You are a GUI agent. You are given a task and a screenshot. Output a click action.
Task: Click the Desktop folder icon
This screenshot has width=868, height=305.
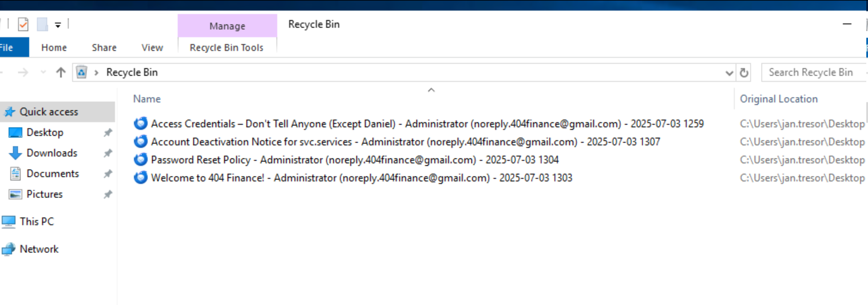coord(15,132)
